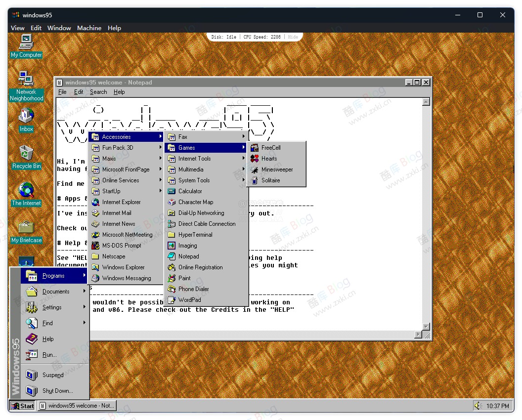
Task: Open the Calculator accessory
Action: click(190, 191)
